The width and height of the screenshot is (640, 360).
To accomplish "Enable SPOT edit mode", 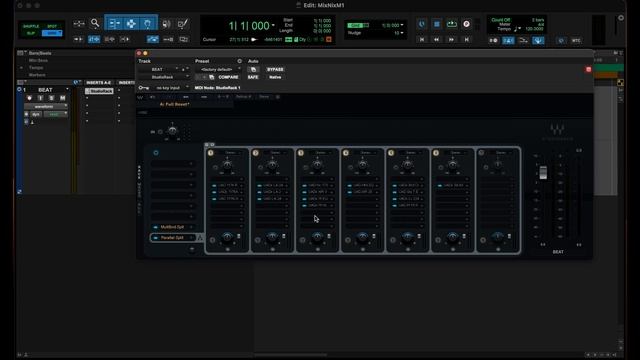I will 52,26.
